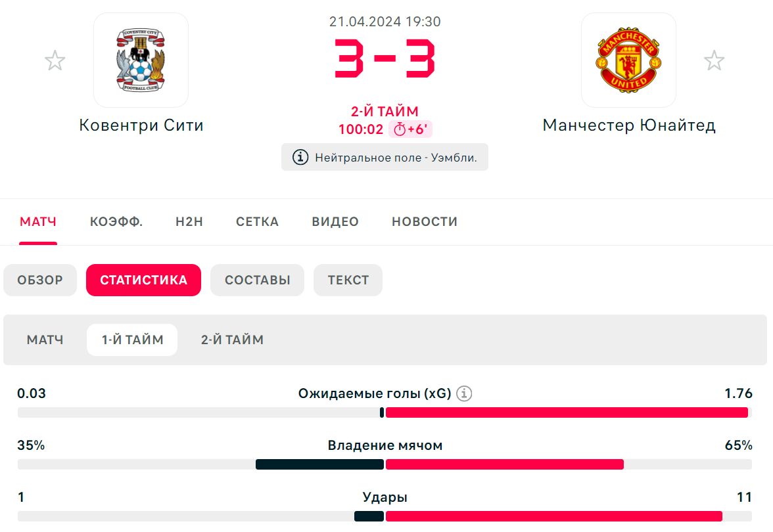Click the neutral venue info icon

click(x=300, y=157)
